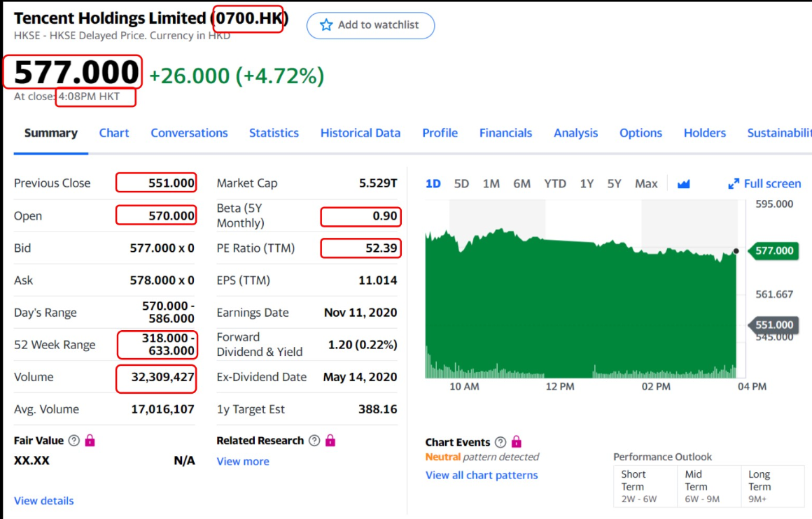Select the Short Term performance outlook cell
Image resolution: width=812 pixels, height=519 pixels.
tap(645, 486)
